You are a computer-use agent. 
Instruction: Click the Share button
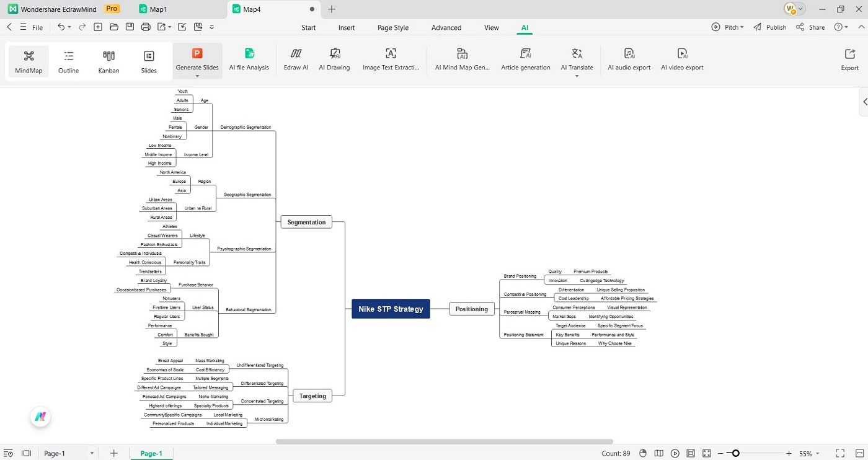[810, 27]
